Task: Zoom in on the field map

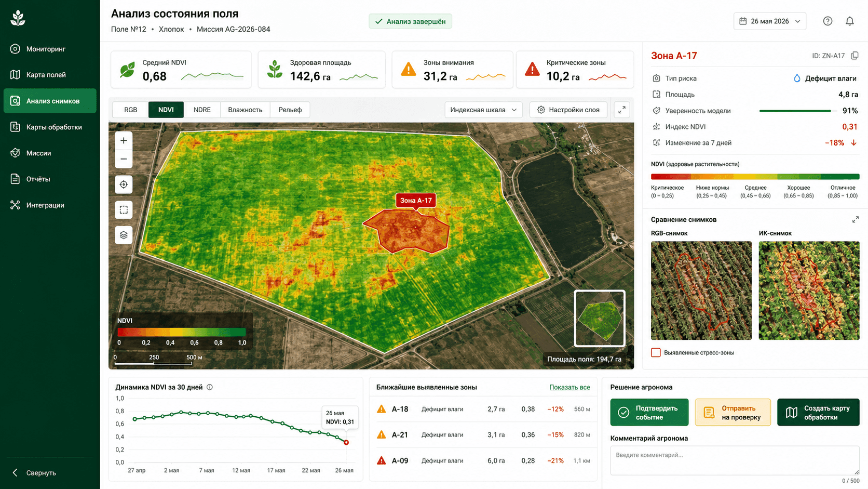Action: (124, 140)
